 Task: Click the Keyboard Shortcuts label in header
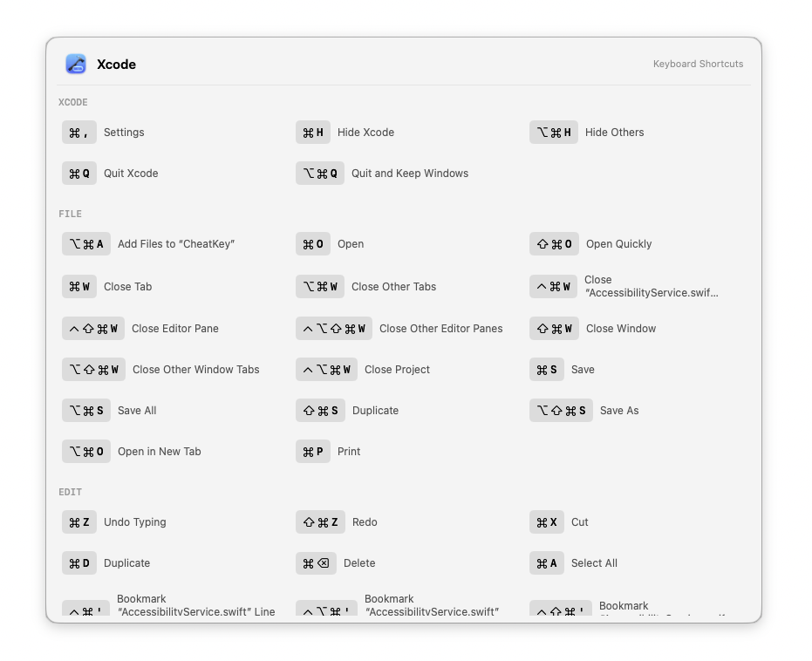click(698, 64)
